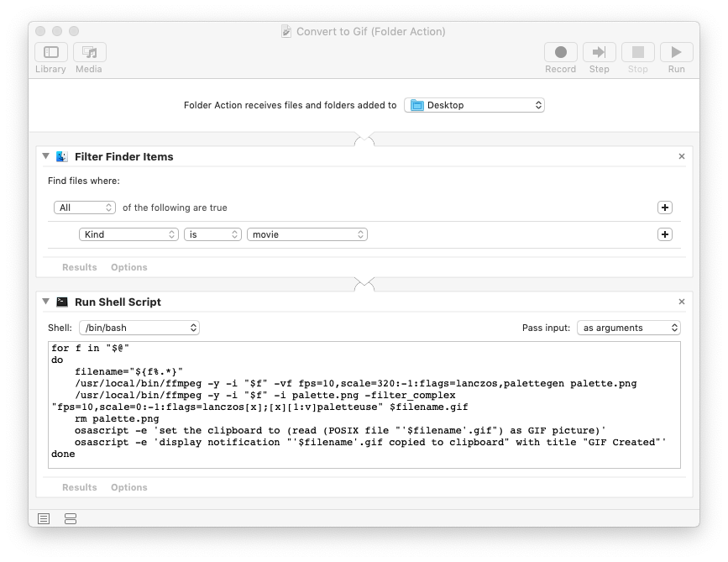
Task: Click the Record button
Action: pyautogui.click(x=559, y=52)
